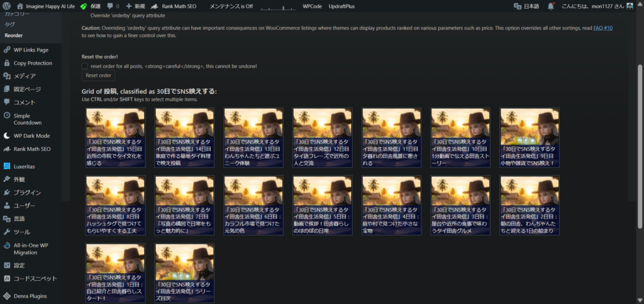The width and height of the screenshot is (644, 304).
Task: Click the Copy Protection lock icon
Action: (7, 63)
